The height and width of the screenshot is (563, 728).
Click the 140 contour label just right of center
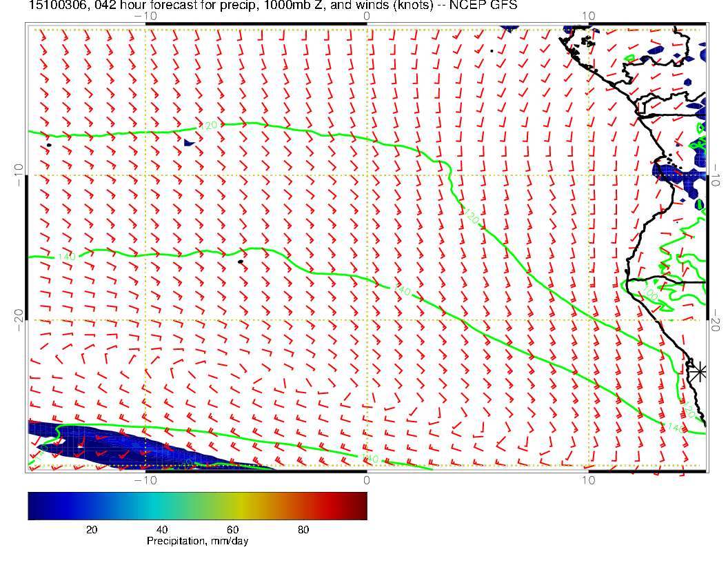403,291
